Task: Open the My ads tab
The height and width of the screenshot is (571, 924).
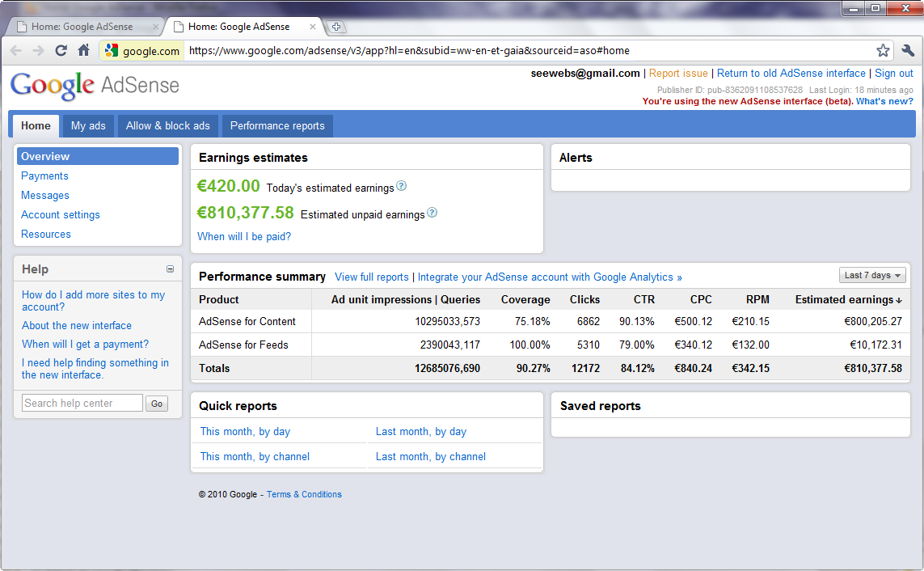Action: click(88, 125)
